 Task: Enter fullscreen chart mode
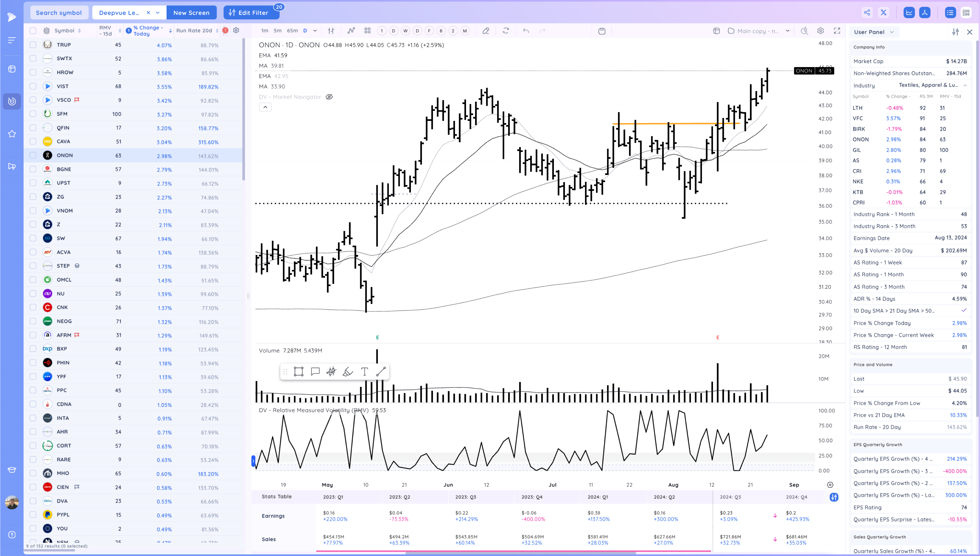[x=837, y=31]
